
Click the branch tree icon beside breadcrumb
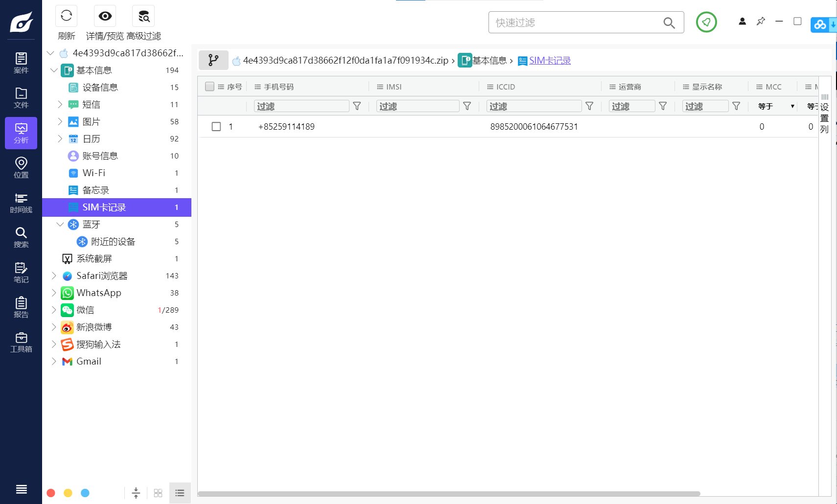click(213, 60)
